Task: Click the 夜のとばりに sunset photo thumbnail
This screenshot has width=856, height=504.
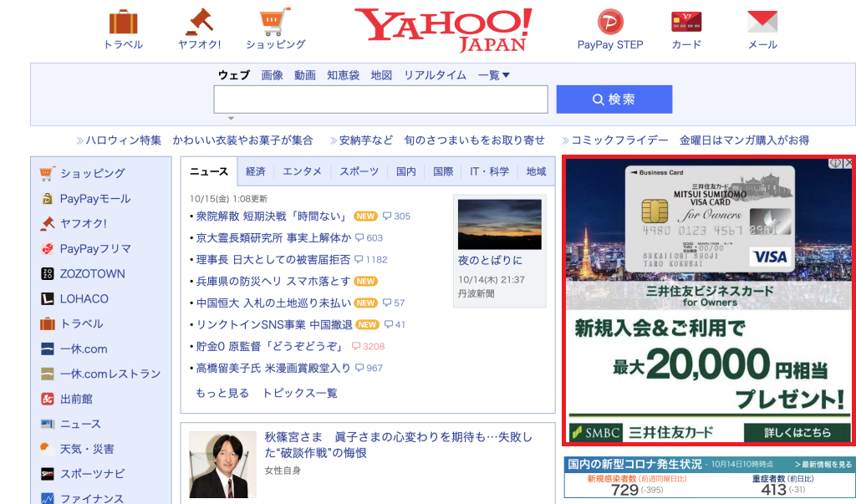Action: pos(500,225)
